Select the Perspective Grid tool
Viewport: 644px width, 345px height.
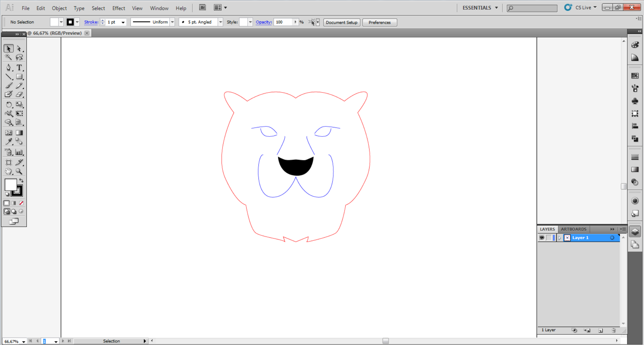19,123
